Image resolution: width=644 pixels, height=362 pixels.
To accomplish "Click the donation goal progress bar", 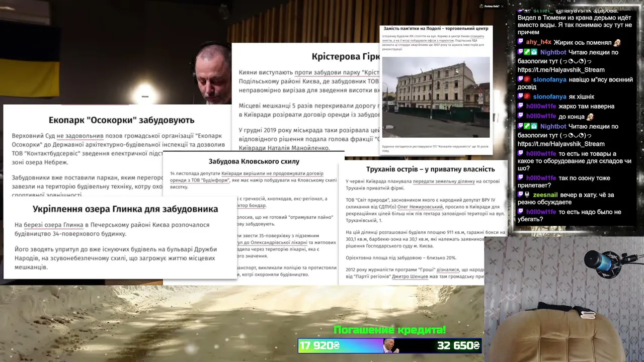I will click(390, 346).
